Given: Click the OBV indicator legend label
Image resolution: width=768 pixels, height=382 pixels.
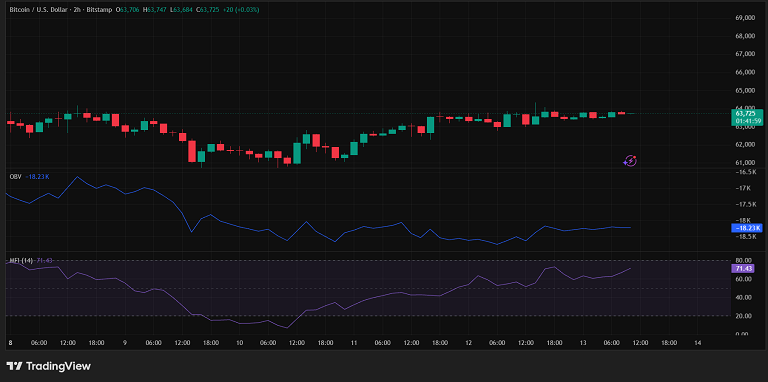Looking at the screenshot, I should point(16,176).
